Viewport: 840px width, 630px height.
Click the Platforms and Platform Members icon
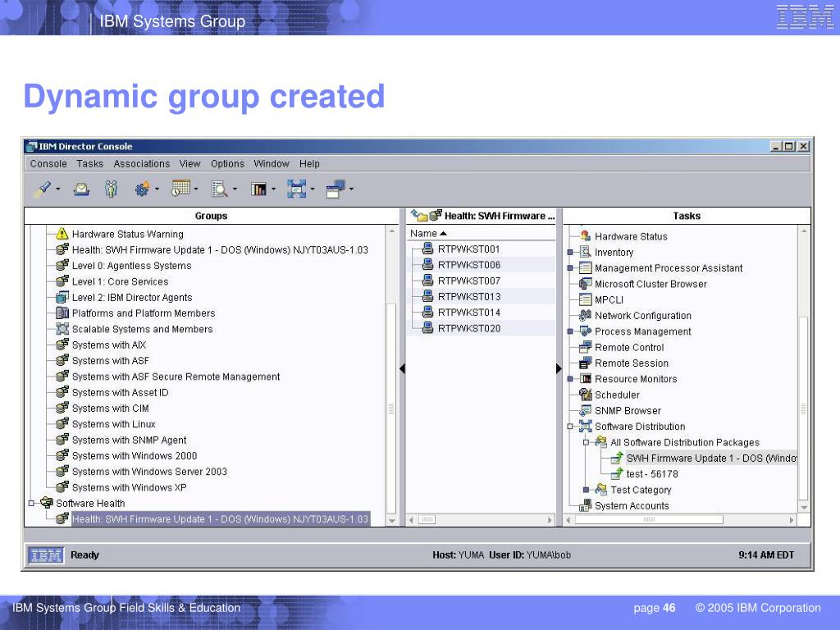tap(62, 313)
